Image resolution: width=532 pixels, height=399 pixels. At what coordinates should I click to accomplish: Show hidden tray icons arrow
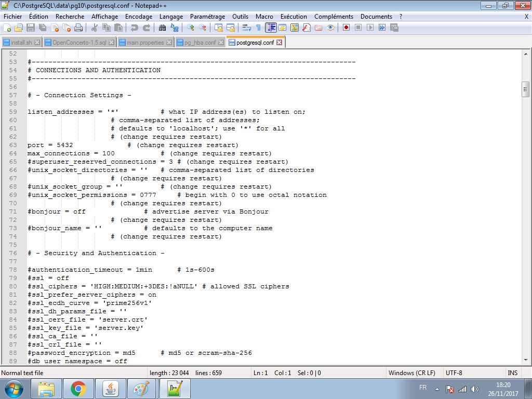[x=437, y=389]
